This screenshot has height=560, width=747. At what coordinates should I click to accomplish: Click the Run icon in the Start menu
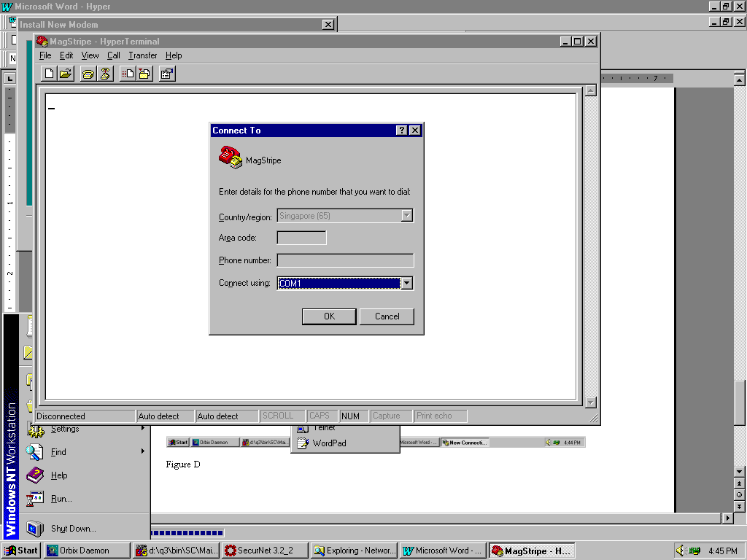coord(35,499)
